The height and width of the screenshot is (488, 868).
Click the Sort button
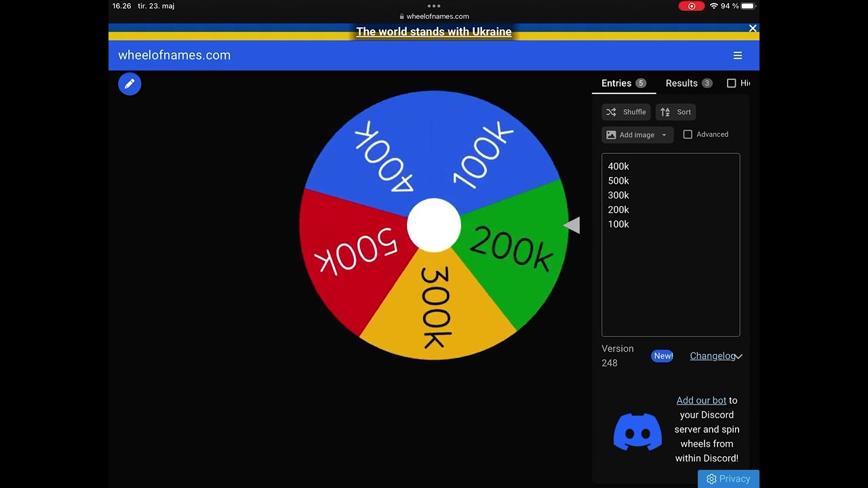tap(675, 112)
